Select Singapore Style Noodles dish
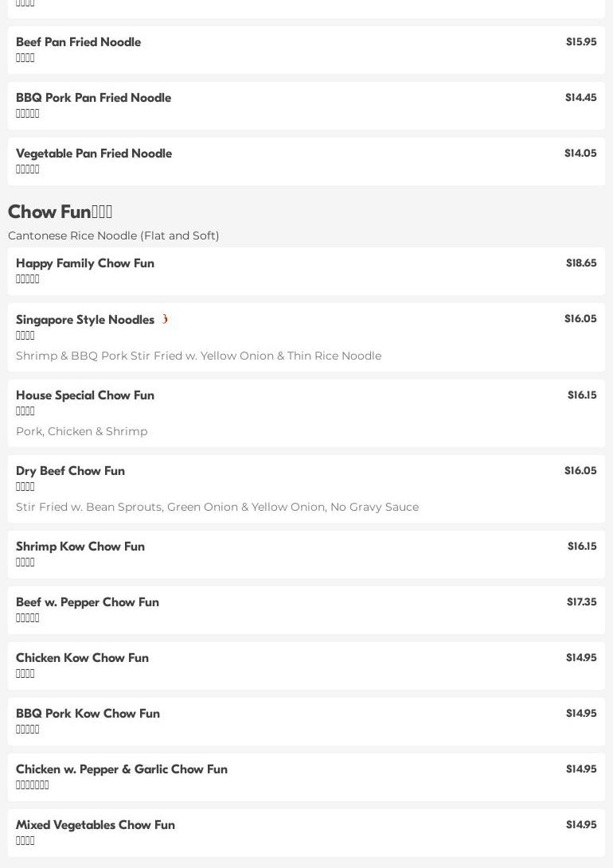 (306, 337)
